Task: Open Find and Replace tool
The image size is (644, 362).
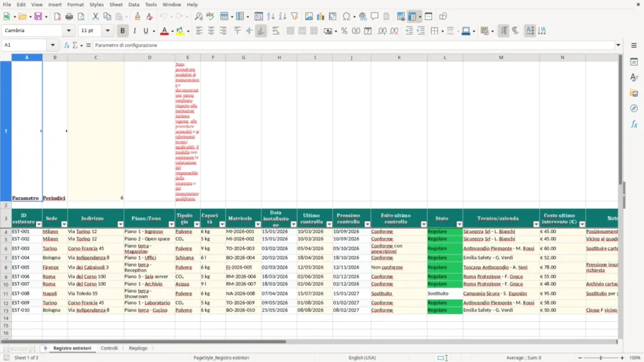Action: coord(198,16)
